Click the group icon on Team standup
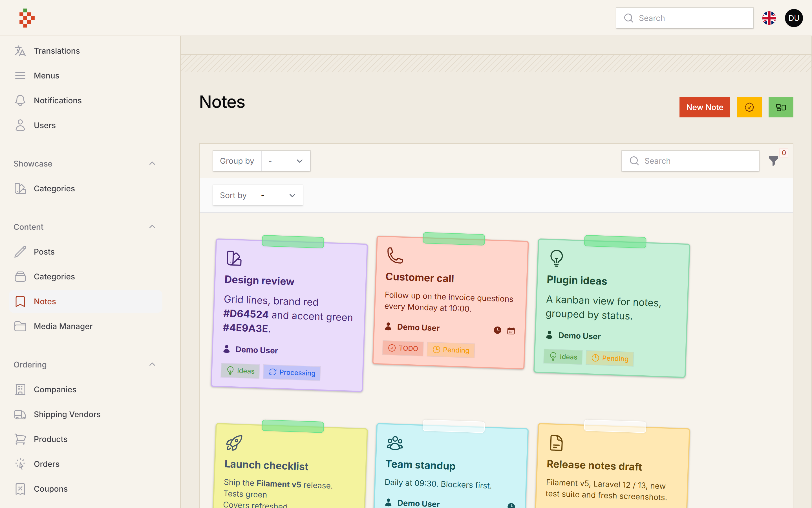The width and height of the screenshot is (812, 508). (x=395, y=443)
